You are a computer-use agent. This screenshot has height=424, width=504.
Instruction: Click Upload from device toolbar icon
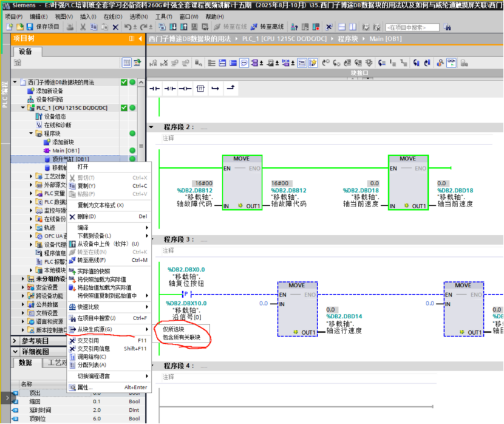point(184,27)
